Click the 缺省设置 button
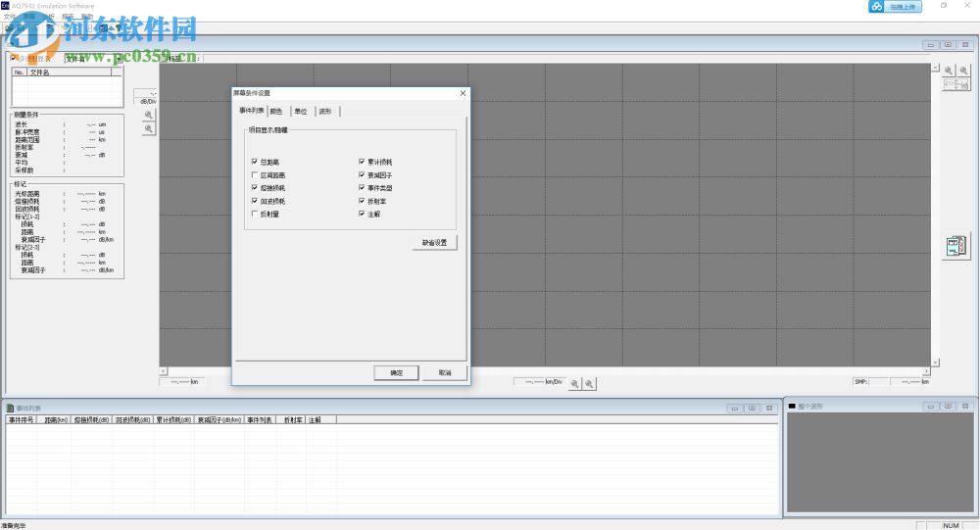This screenshot has height=530, width=980. tap(434, 243)
